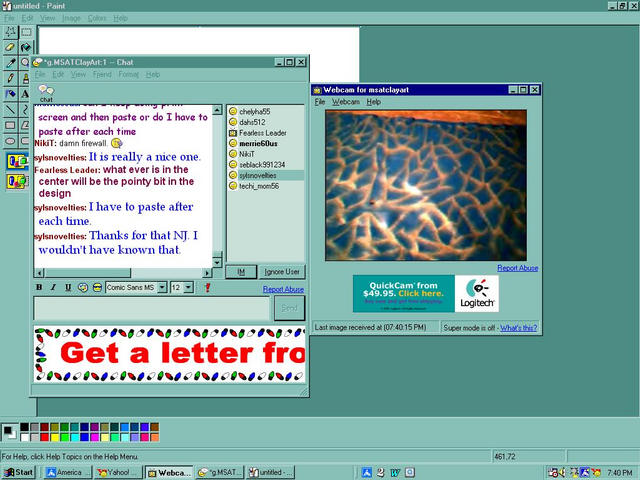Click the AOL triangle quick launch icon
The height and width of the screenshot is (480, 640).
(366, 472)
